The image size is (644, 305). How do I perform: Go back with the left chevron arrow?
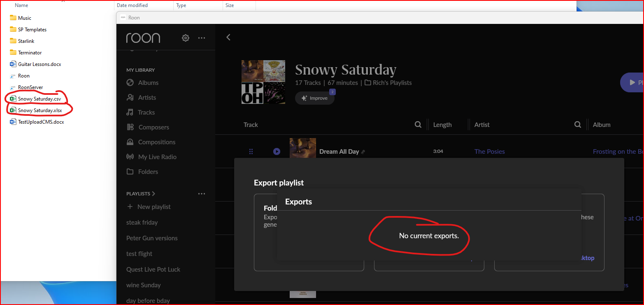[x=228, y=37]
